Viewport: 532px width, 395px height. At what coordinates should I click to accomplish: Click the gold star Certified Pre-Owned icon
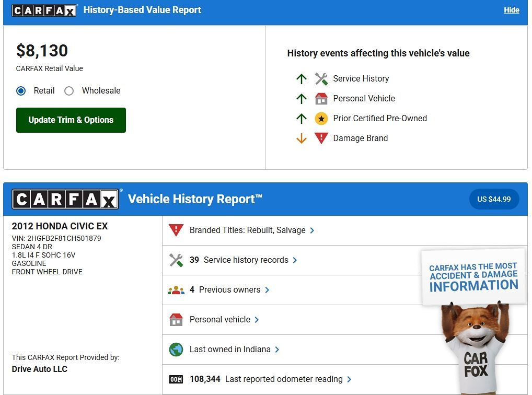(x=321, y=119)
